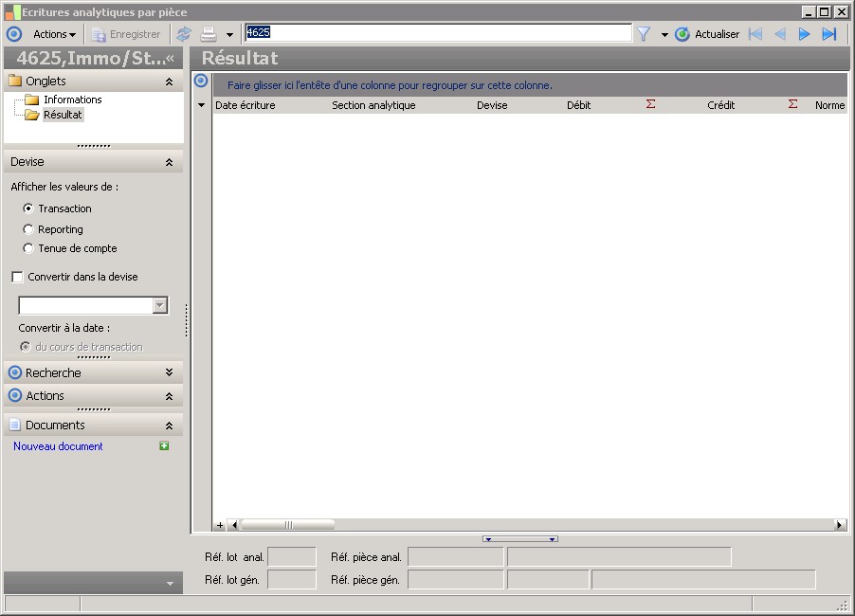Go to next record arrow

click(x=804, y=34)
